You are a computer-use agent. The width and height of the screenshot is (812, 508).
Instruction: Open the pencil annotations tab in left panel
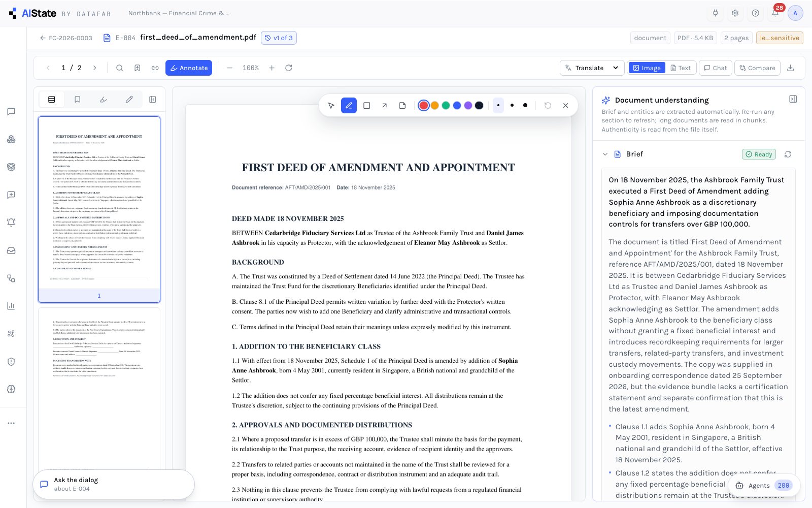point(129,100)
